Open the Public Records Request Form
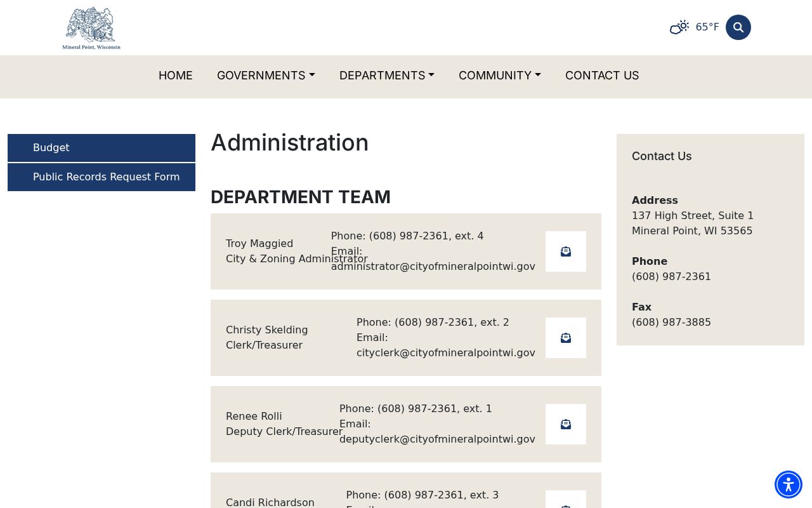 click(x=101, y=177)
